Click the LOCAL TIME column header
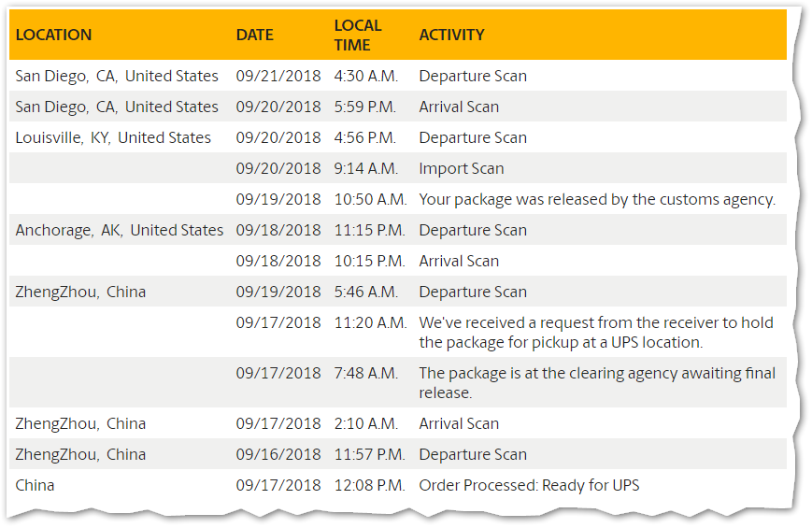812x528 pixels. 357,35
